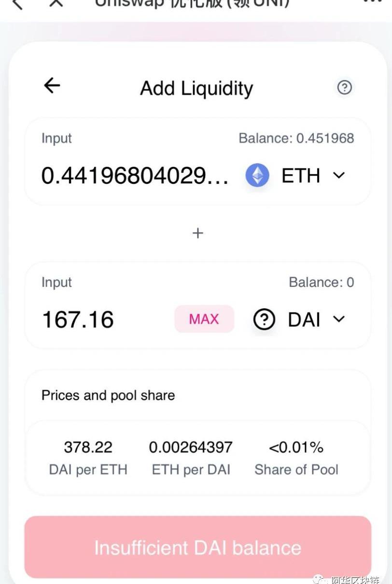Screen dimensions: 392x584
Task: Click the DAI Balance: 0 text
Action: (321, 282)
